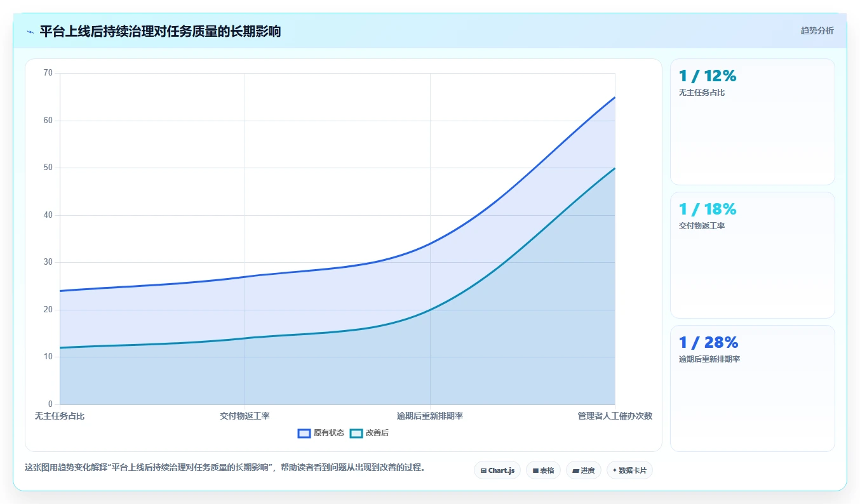Open the 1 / 28% 逾期后重新排期率 card

(x=752, y=388)
